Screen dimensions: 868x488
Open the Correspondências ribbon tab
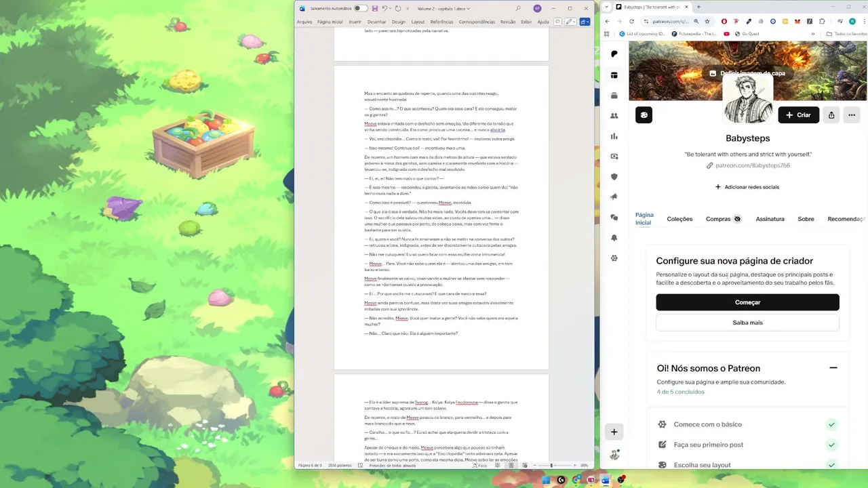click(477, 22)
